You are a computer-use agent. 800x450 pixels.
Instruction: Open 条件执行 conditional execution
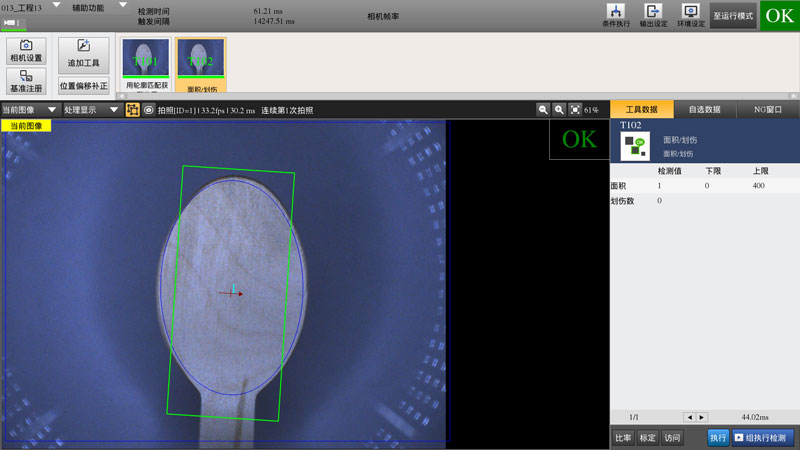click(x=617, y=15)
